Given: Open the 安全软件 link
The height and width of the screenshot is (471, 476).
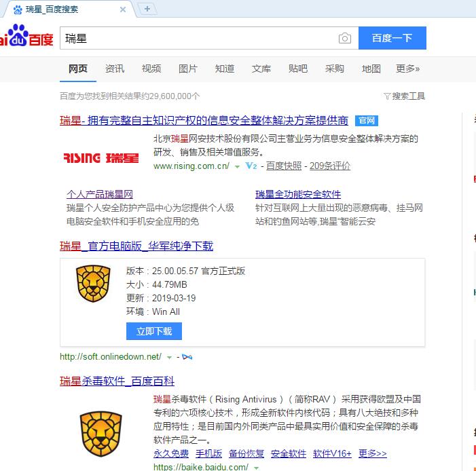Looking at the screenshot, I should pos(289,454).
